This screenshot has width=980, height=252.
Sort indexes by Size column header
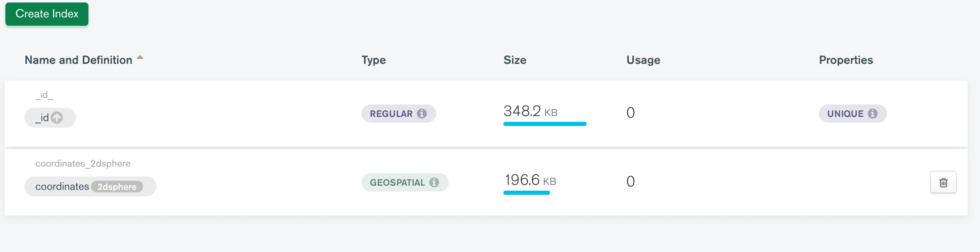(x=515, y=60)
